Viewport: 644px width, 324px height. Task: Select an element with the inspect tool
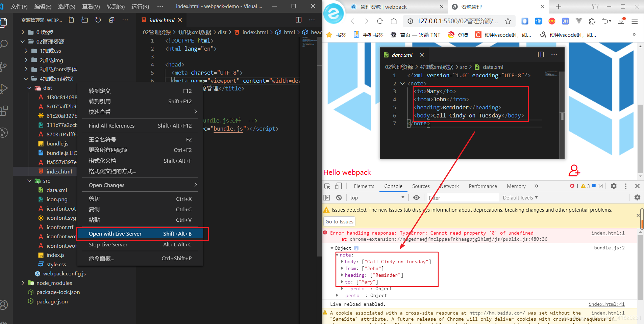tap(327, 186)
